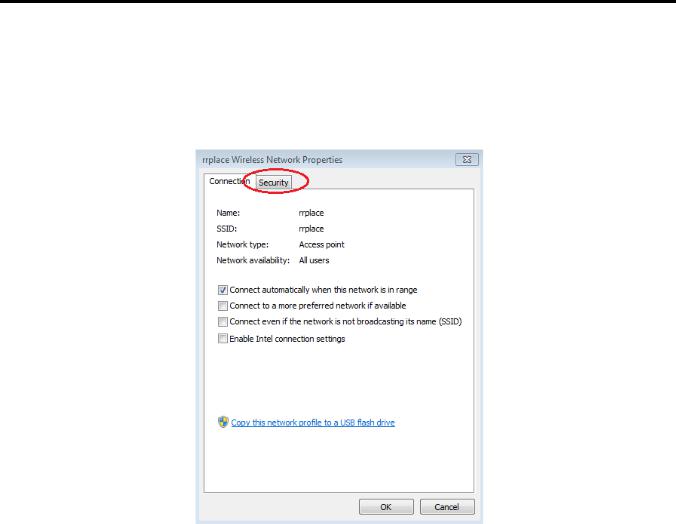
Task: Enable connect even if network not broadcasting
Action: 222,322
